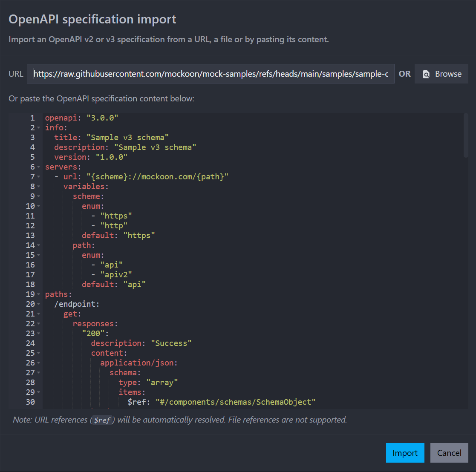Fold the application/json content block

[38, 363]
